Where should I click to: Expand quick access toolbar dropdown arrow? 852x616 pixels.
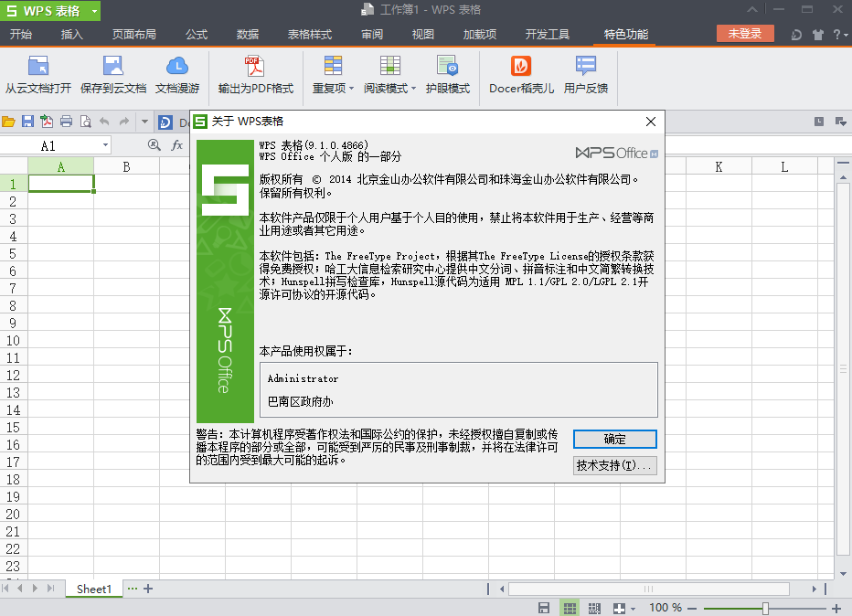[x=144, y=122]
